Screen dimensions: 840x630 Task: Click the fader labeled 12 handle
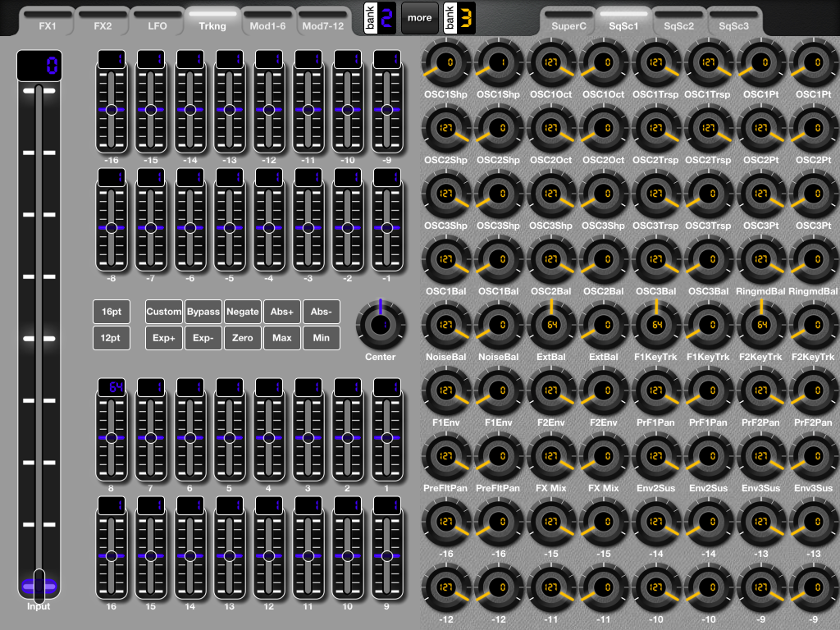click(x=269, y=556)
